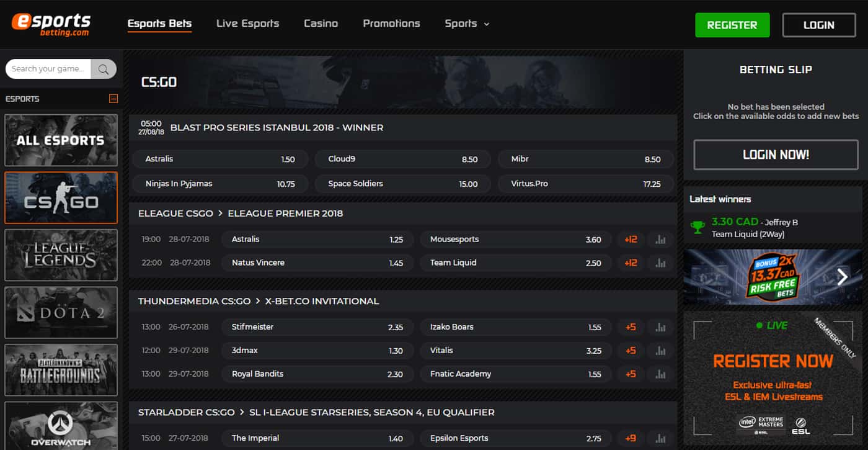Open the Dota 2 game tile
The width and height of the screenshot is (868, 450).
[61, 312]
